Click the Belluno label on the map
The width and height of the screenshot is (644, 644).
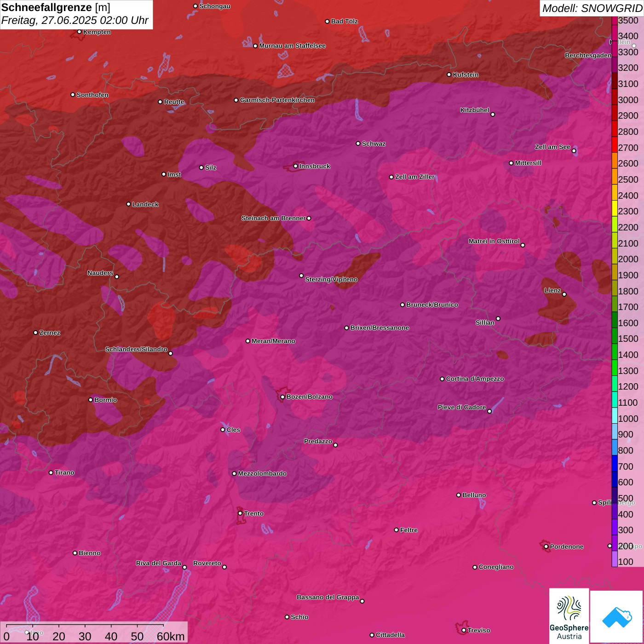click(x=474, y=495)
